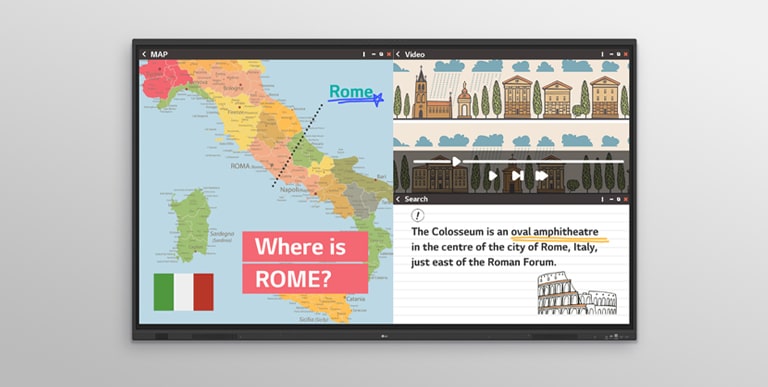Click the 'Firenze' label on the map
The height and width of the screenshot is (387, 768).
coord(235,112)
